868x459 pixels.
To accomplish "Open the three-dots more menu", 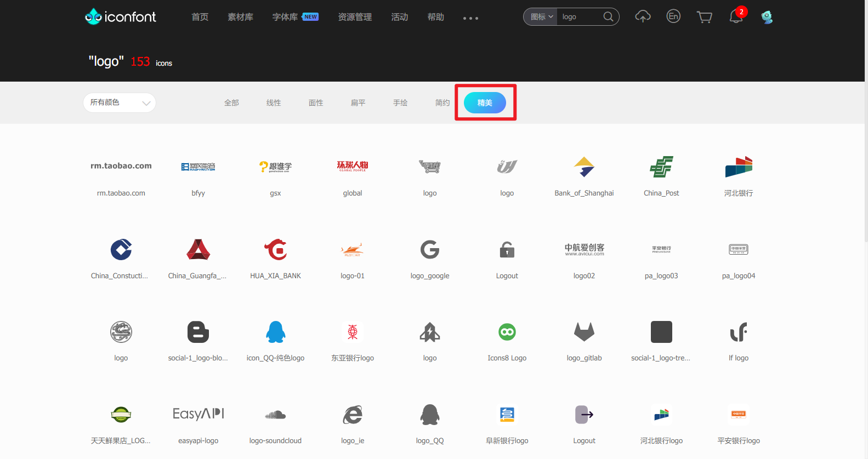I will point(470,18).
